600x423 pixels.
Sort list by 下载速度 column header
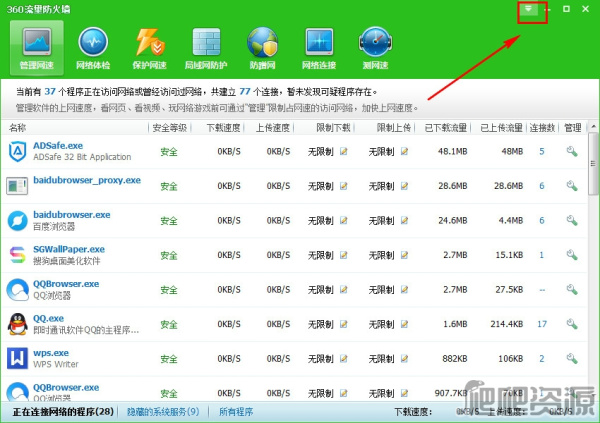223,128
